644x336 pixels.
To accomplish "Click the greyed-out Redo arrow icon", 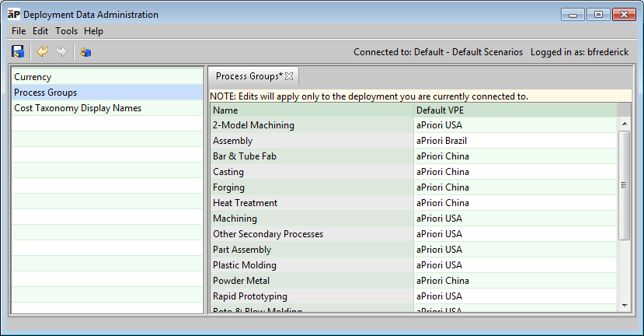I will tap(61, 52).
